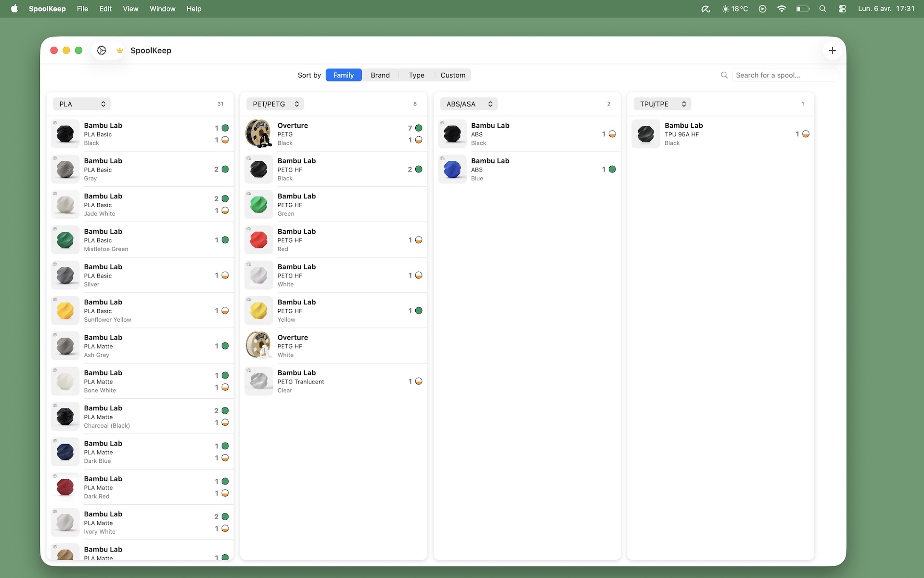Click the weather 18°C menu bar item
Screen dimensions: 924x578
734,9
